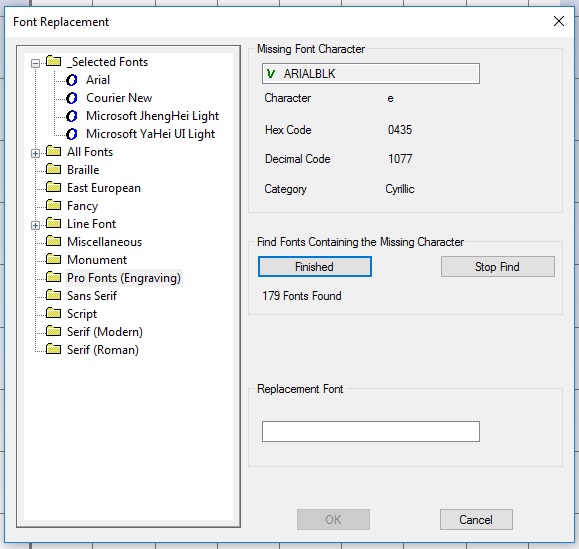This screenshot has height=549, width=579.
Task: Click the Monument folder icon
Action: [54, 259]
